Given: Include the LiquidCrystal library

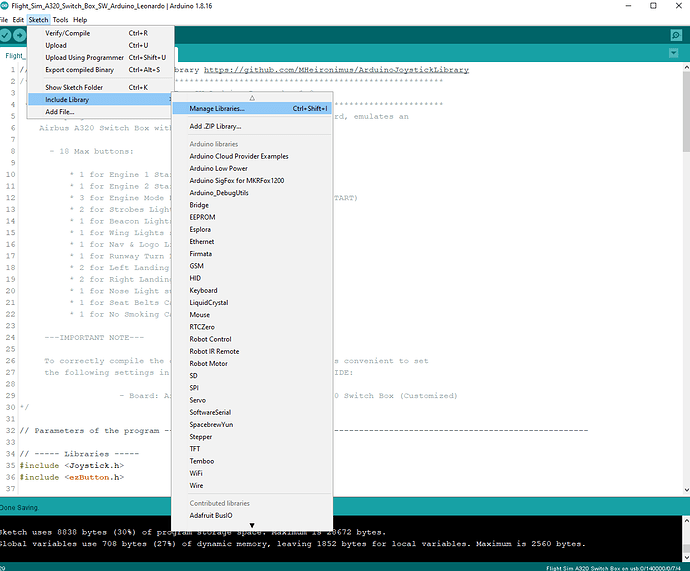Looking at the screenshot, I should click(x=252, y=303).
